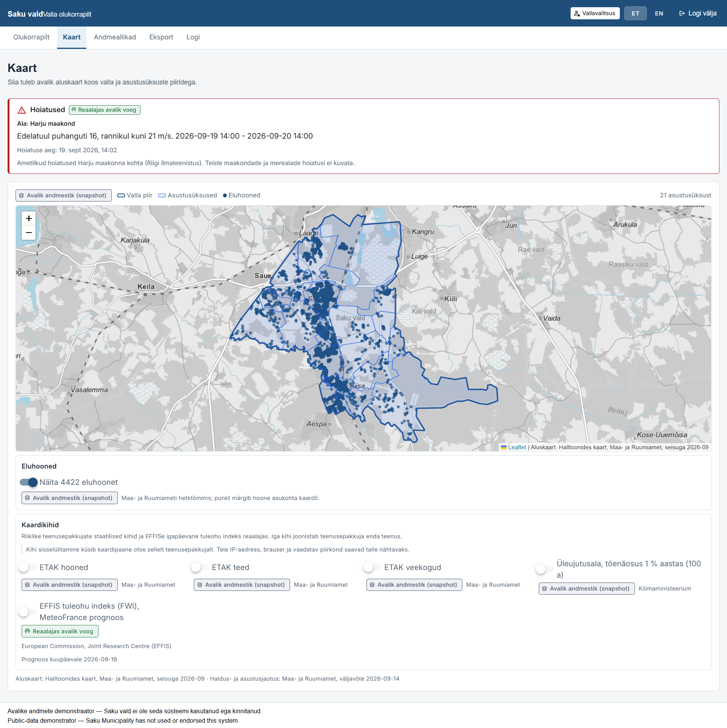Click database icon in top snapshot badge
The height and width of the screenshot is (728, 727).
click(22, 195)
